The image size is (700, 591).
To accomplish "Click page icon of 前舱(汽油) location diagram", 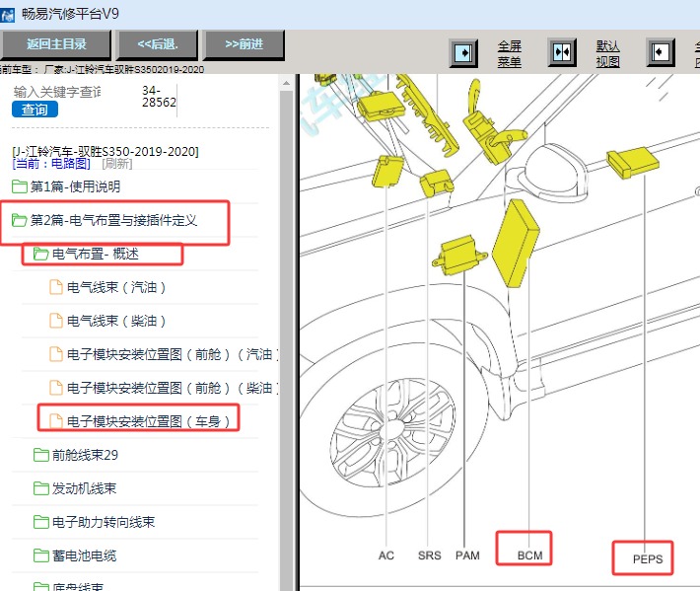I will tap(56, 354).
